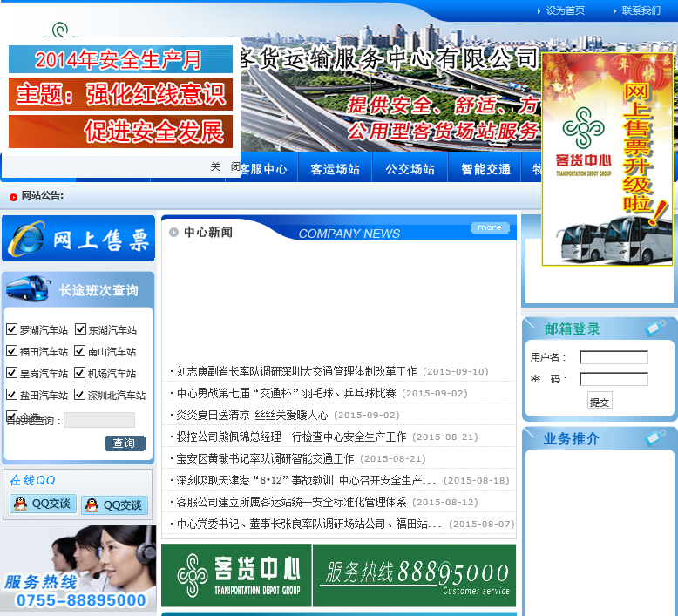Click the date (2015-09-10) in news list
The height and width of the screenshot is (616, 678).
[x=456, y=371]
